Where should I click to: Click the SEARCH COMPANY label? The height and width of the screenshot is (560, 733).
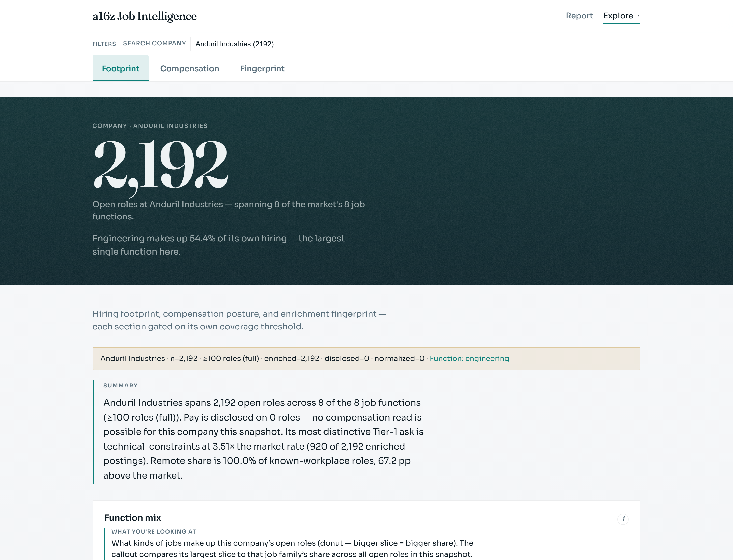[154, 43]
